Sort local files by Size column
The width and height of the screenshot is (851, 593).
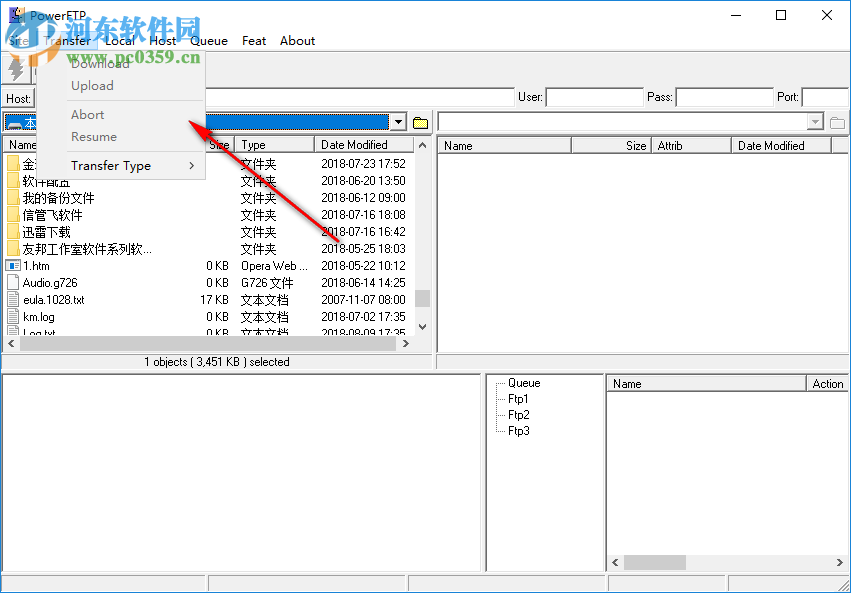tap(220, 144)
